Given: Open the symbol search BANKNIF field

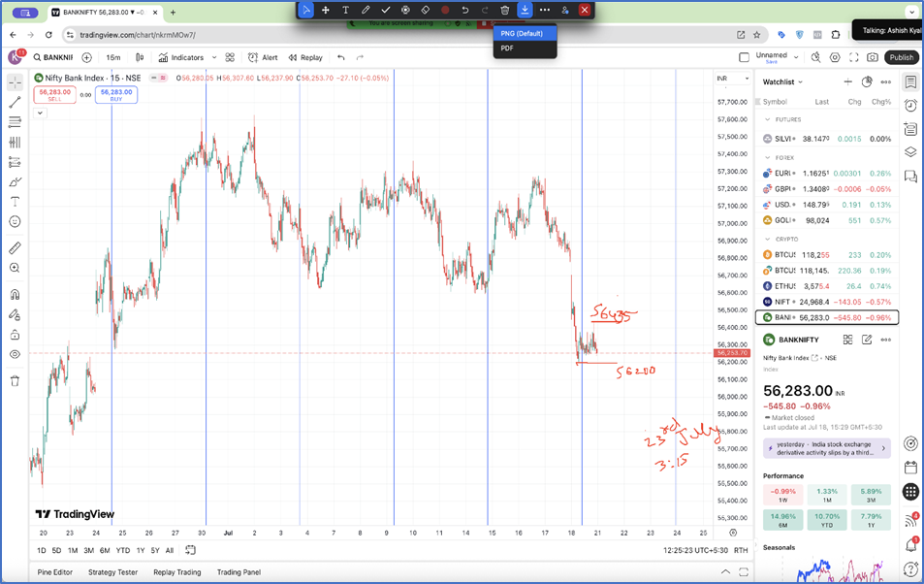Looking at the screenshot, I should pos(53,57).
